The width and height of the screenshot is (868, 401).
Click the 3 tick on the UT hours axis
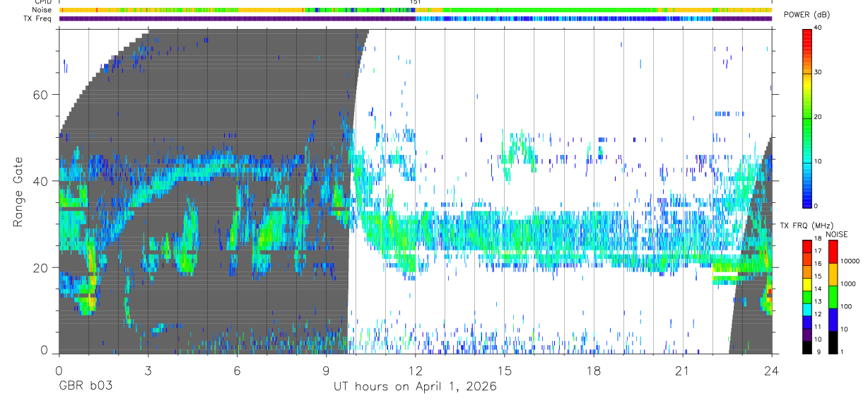(148, 371)
